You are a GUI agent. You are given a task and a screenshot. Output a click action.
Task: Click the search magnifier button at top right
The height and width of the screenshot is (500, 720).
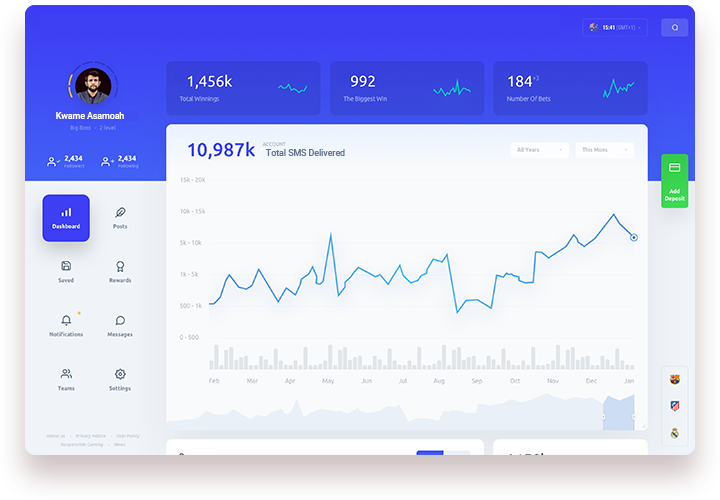pos(674,28)
